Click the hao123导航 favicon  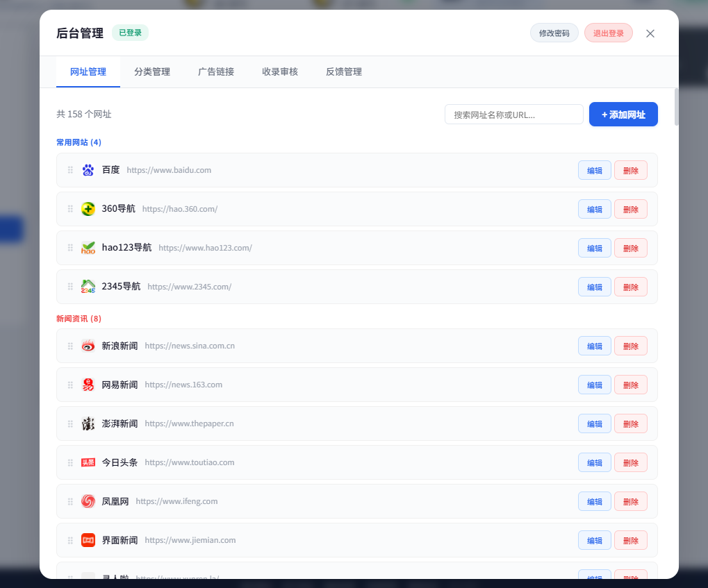tap(88, 248)
